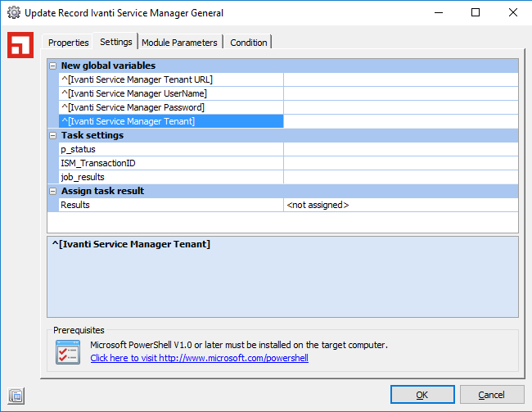Close the Update Record dialog window
This screenshot has height=412, width=532.
[x=513, y=12]
